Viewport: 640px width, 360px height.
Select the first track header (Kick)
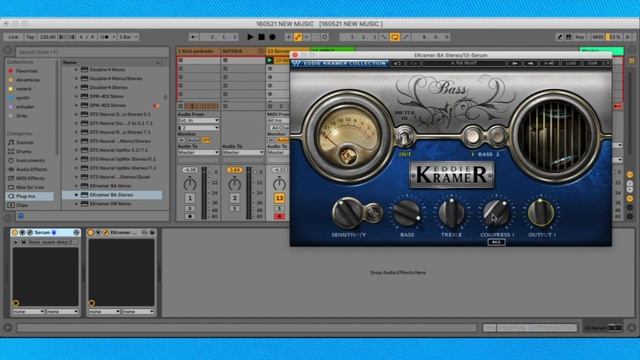click(x=198, y=51)
